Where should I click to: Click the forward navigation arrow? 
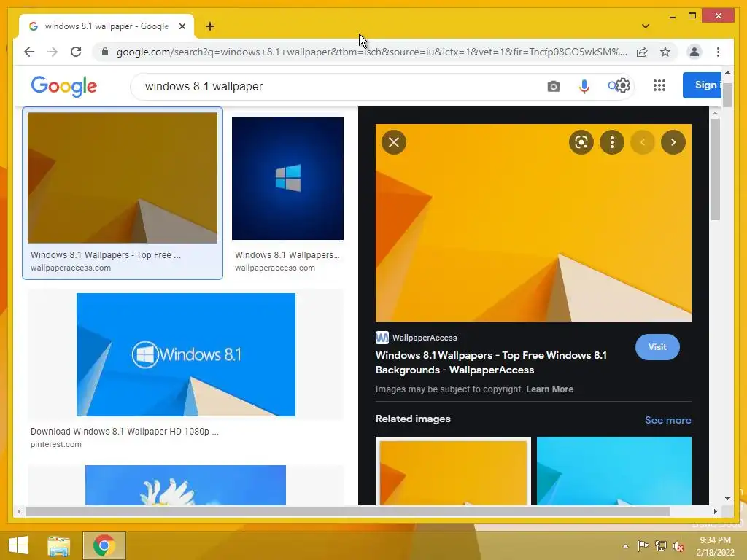[x=53, y=52]
